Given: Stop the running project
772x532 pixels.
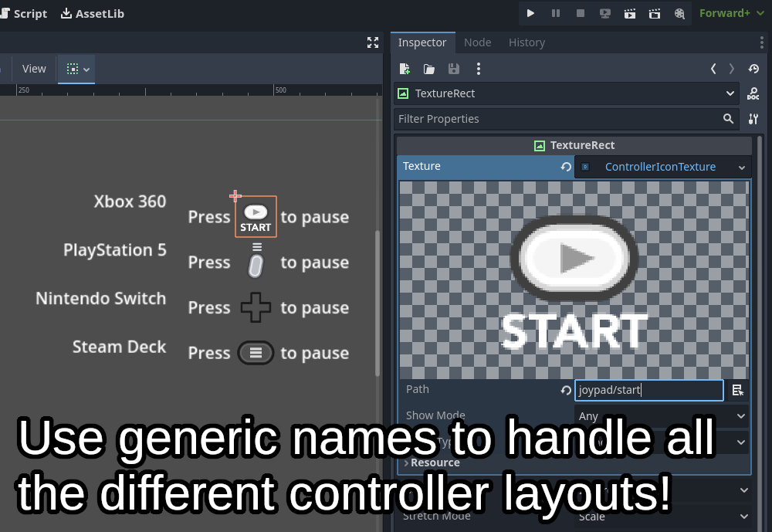Looking at the screenshot, I should pos(581,13).
